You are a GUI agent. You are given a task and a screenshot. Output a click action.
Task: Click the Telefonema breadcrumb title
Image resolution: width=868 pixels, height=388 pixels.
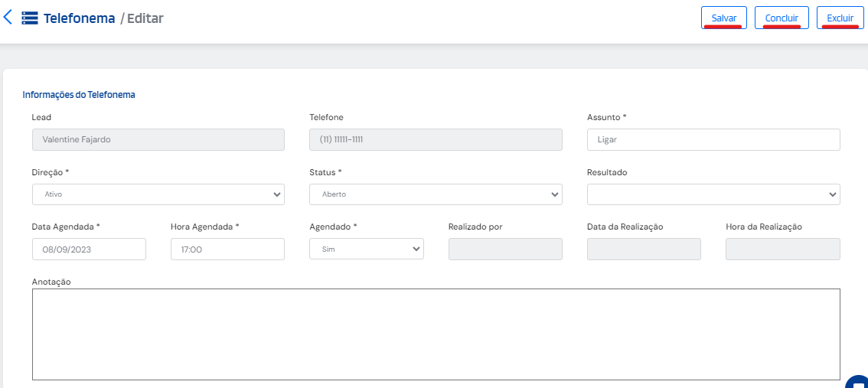pyautogui.click(x=79, y=18)
